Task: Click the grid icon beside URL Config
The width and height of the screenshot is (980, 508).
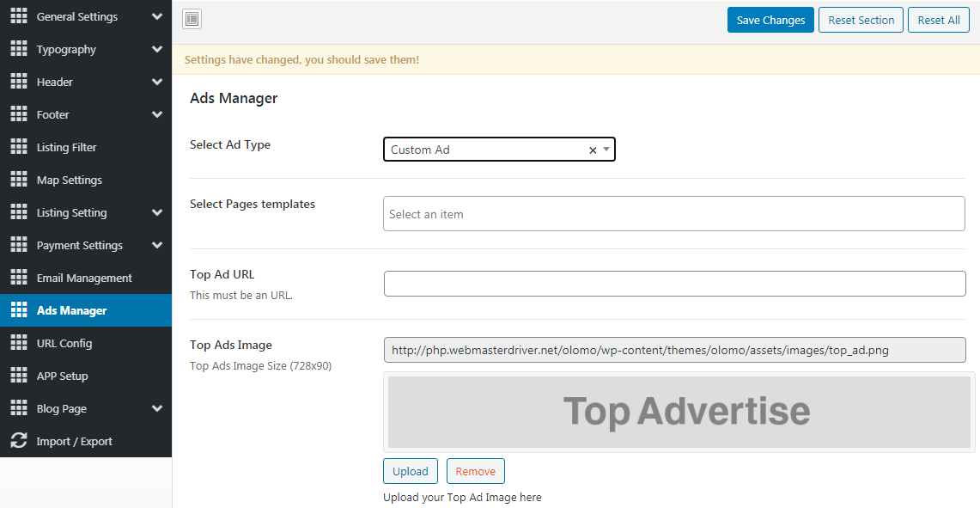Action: click(x=19, y=344)
